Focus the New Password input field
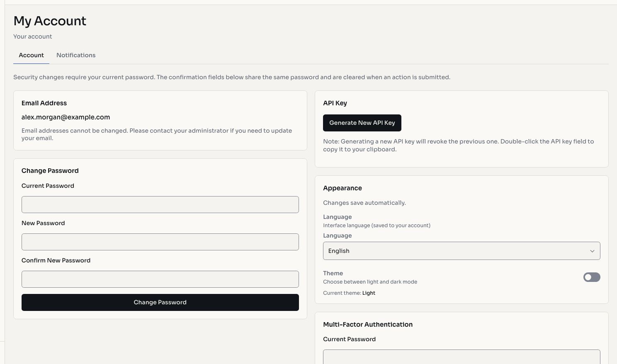The height and width of the screenshot is (364, 617). (160, 242)
